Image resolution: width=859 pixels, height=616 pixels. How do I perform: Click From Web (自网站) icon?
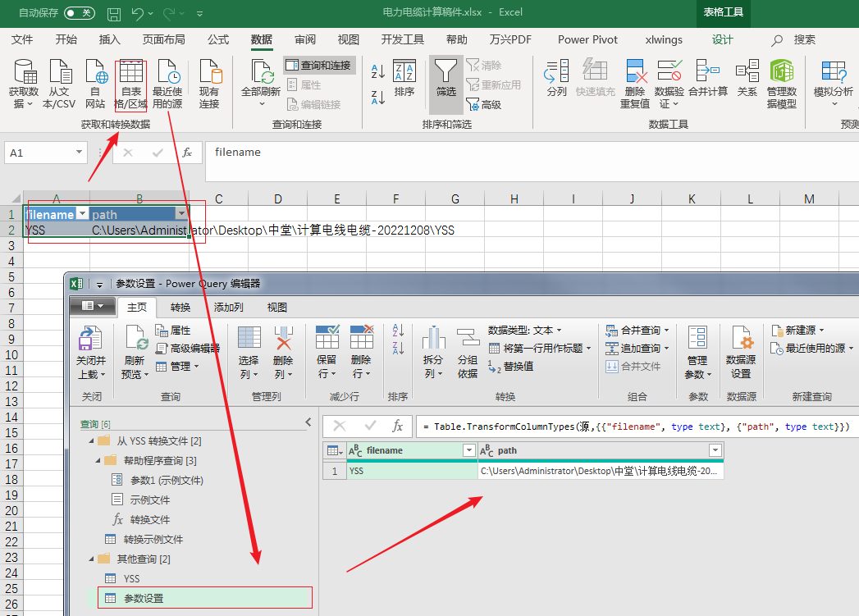(95, 84)
